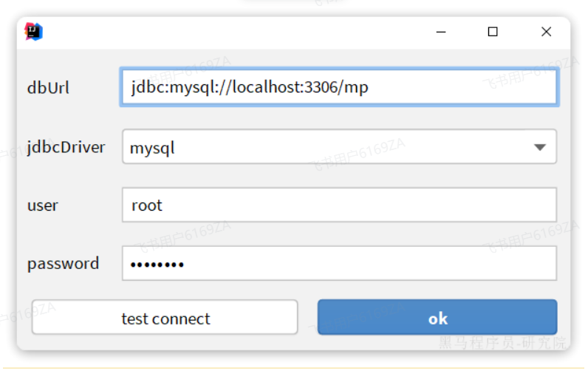Click the 'jdbc:mysql://localhost:3306/mp' URL text
Image resolution: width=588 pixels, height=374 pixels.
point(250,87)
